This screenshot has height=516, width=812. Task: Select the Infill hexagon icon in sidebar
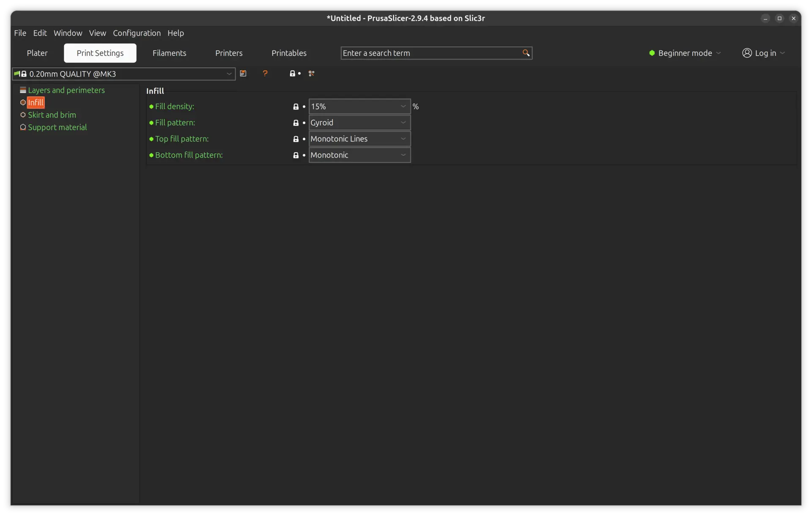pyautogui.click(x=23, y=102)
